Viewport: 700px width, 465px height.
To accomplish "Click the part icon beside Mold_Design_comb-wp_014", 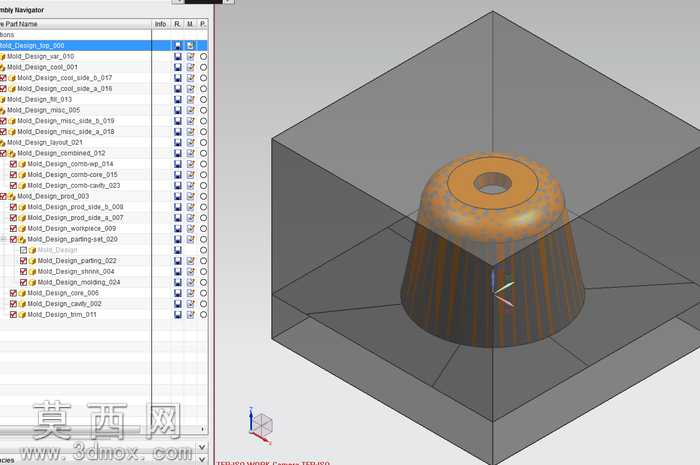I will tap(22, 164).
